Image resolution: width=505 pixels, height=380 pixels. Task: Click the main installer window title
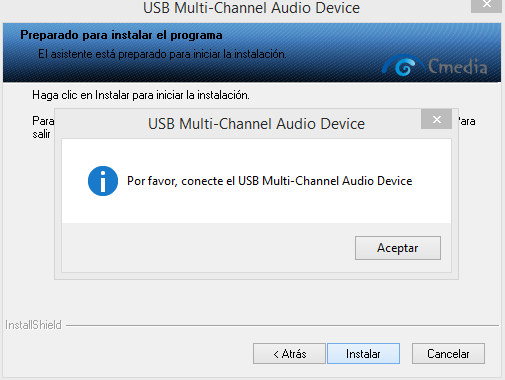coord(251,8)
